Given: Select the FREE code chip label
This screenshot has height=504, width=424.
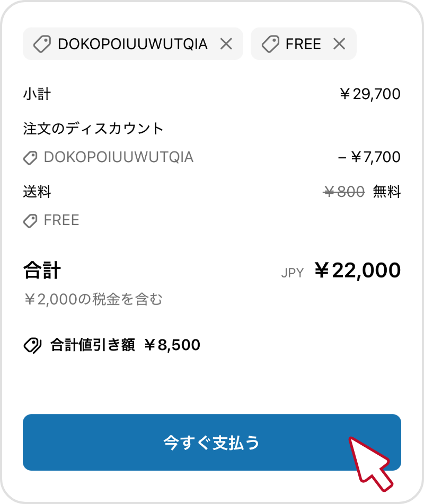Looking at the screenshot, I should click(303, 44).
